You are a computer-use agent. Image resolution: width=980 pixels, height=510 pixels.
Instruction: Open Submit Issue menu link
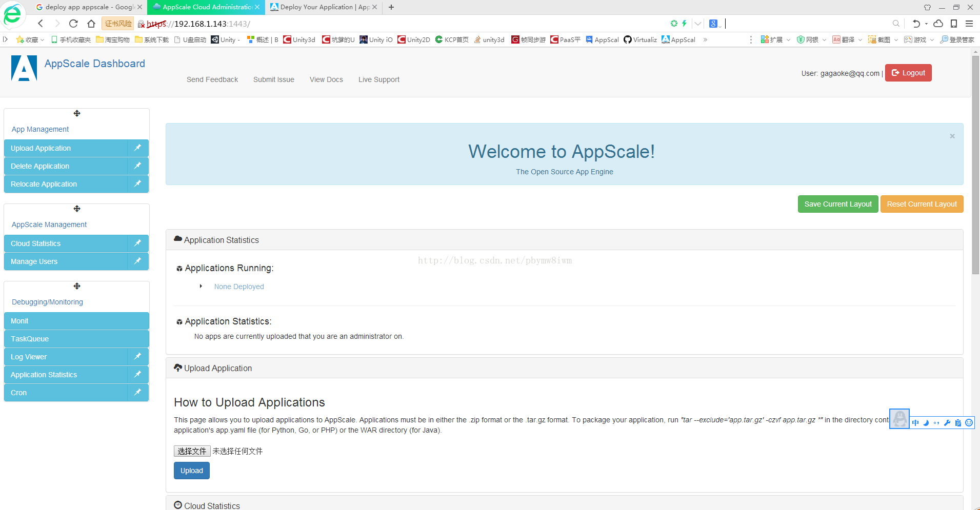tap(274, 79)
